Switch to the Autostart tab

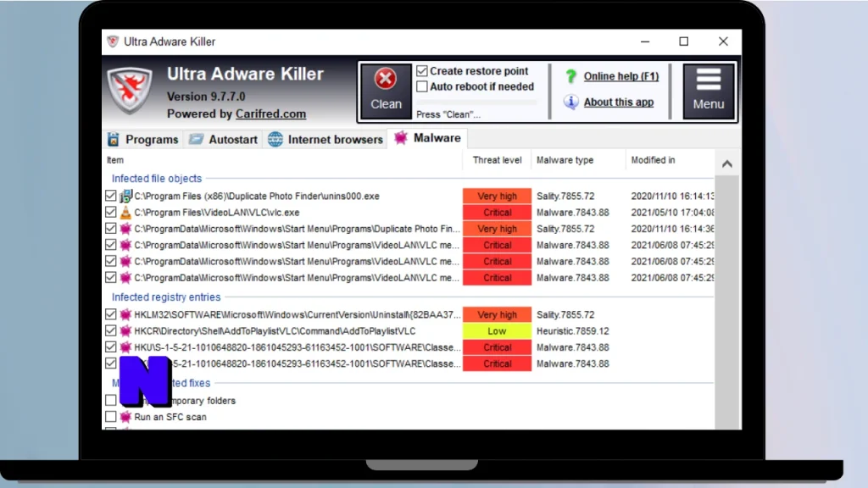pos(223,140)
